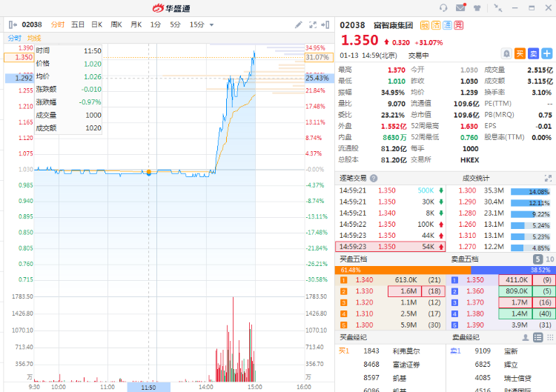Viewport: 556px width, 392px height.
Task: Toggle the orange 均线 average line legend
Action: coord(34,38)
